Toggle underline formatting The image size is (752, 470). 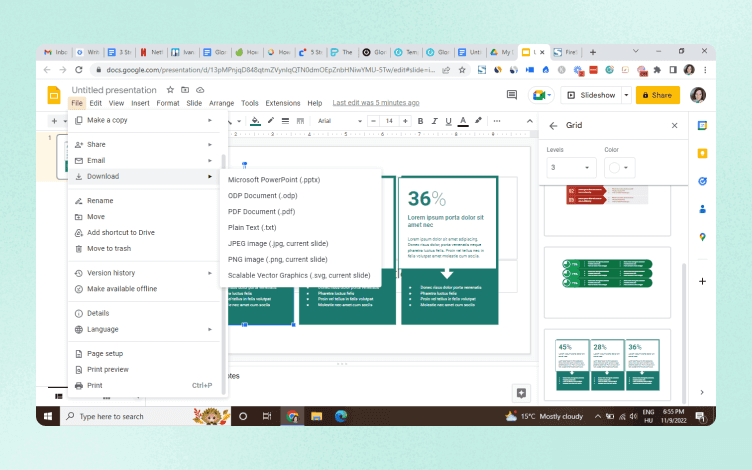(448, 121)
